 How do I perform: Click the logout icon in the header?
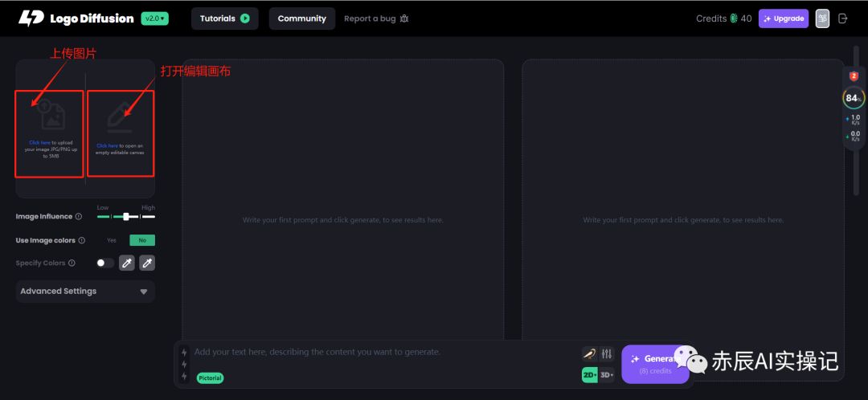(842, 18)
